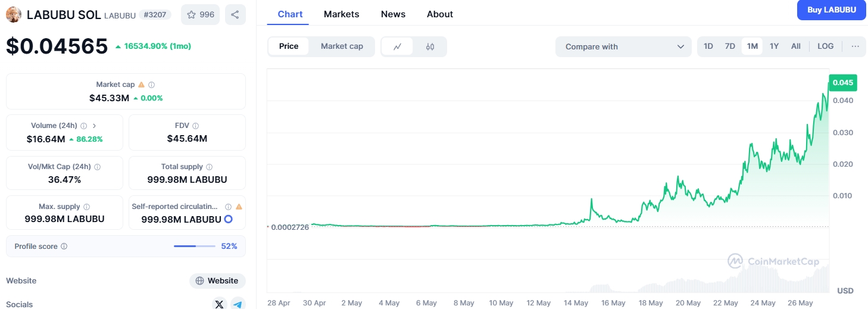Click the $16.64M volume value
868x309 pixels.
coord(46,139)
